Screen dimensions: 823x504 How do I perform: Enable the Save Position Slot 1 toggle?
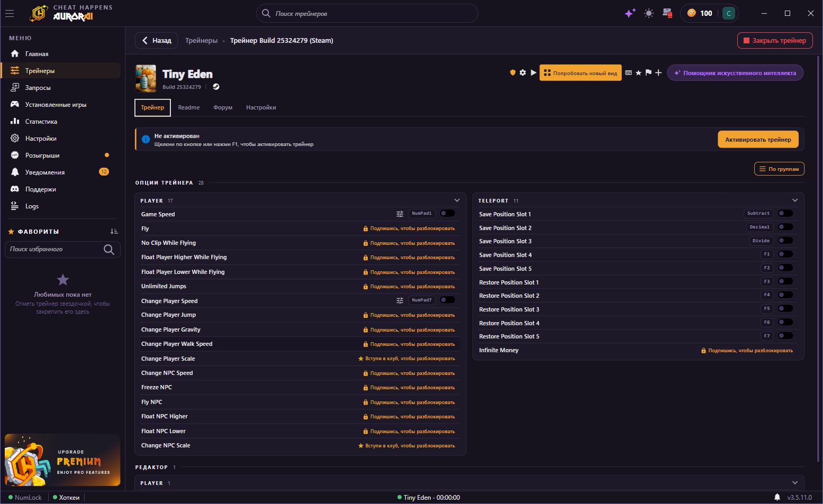785,214
